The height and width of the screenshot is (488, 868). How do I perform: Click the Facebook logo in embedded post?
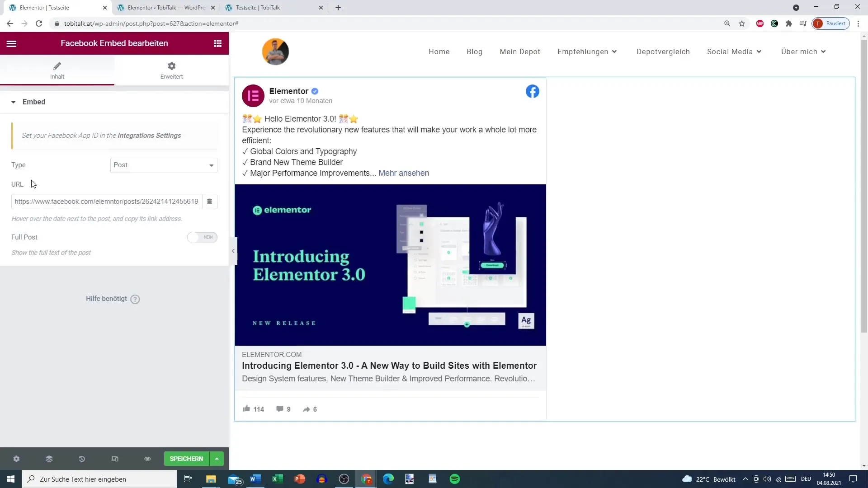click(532, 91)
